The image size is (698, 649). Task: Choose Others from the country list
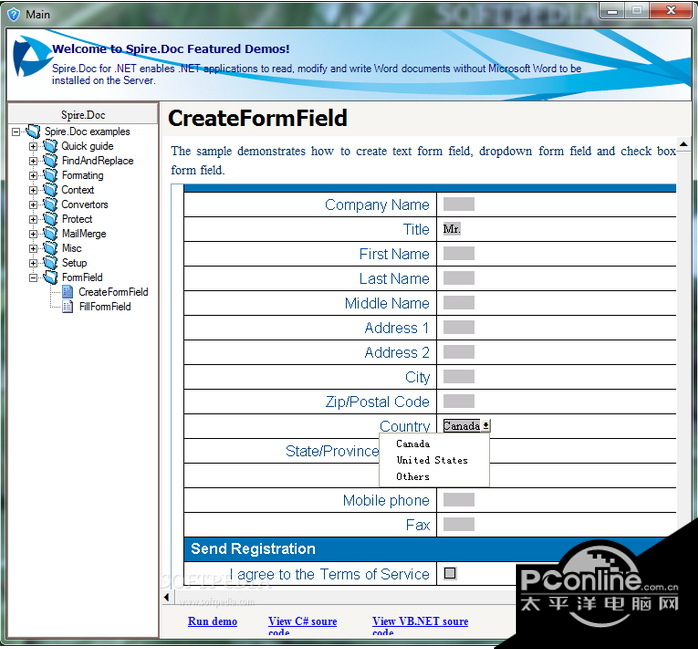413,477
